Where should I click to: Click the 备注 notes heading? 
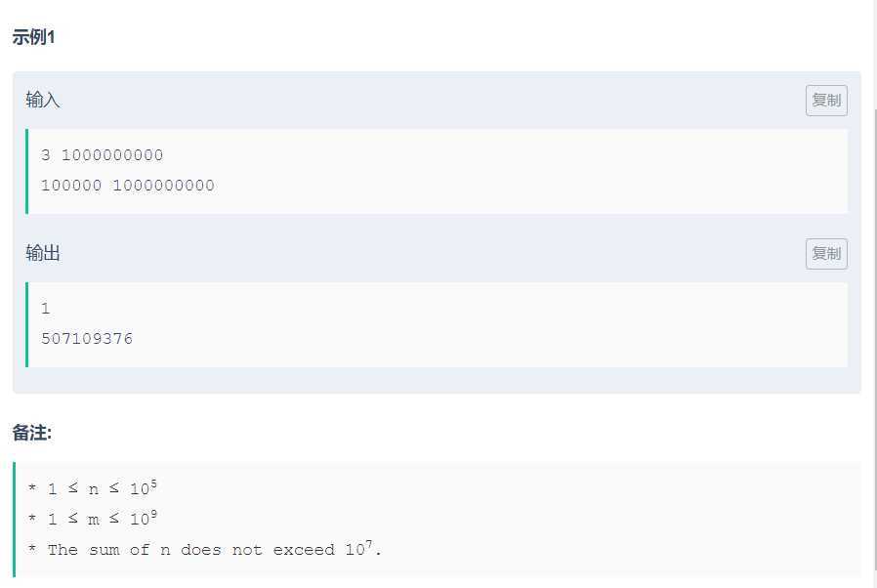coord(32,433)
